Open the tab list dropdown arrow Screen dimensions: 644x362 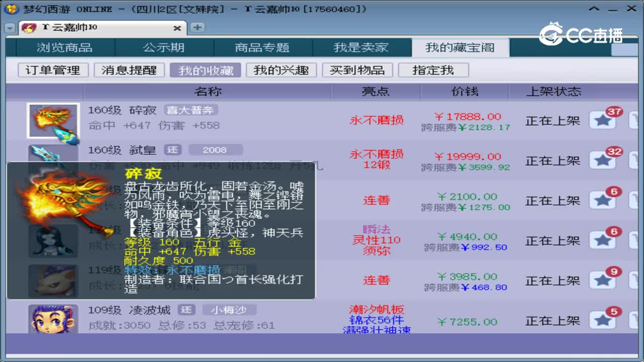coord(10,28)
